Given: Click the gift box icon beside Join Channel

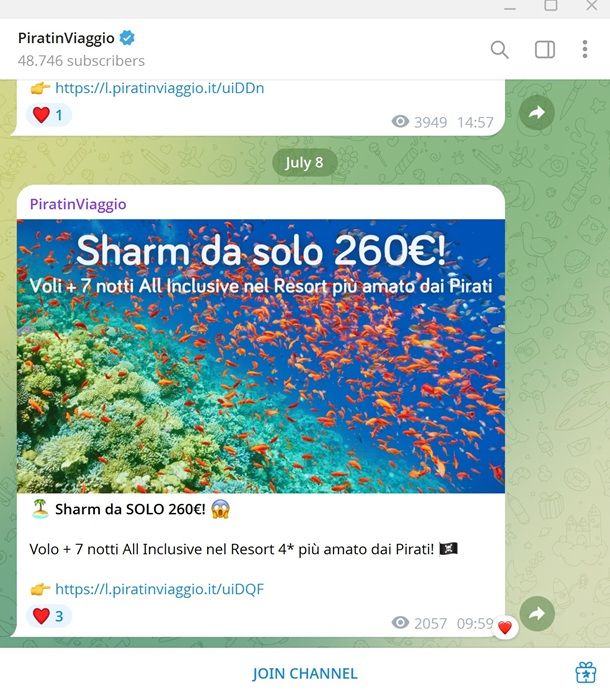Looking at the screenshot, I should tap(586, 672).
